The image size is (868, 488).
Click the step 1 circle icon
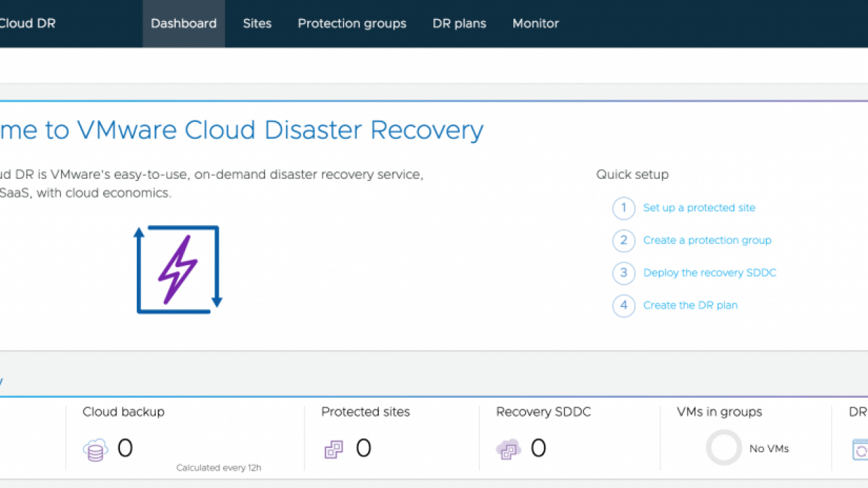(624, 208)
